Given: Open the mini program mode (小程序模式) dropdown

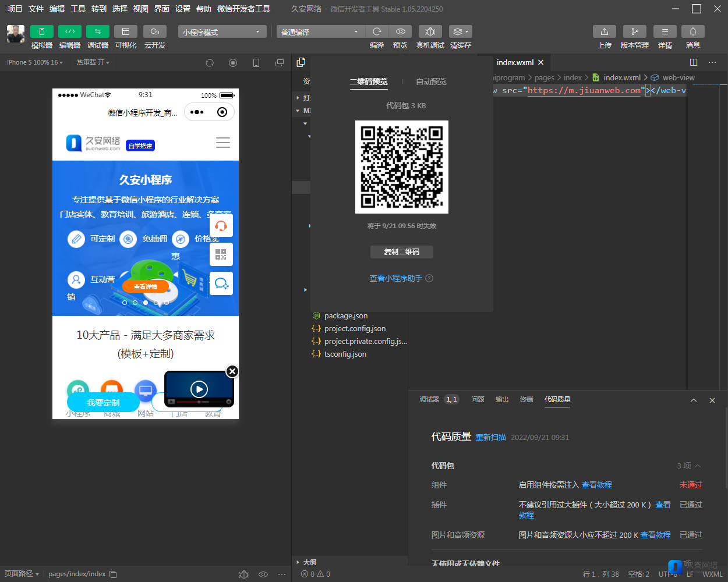Looking at the screenshot, I should 222,32.
